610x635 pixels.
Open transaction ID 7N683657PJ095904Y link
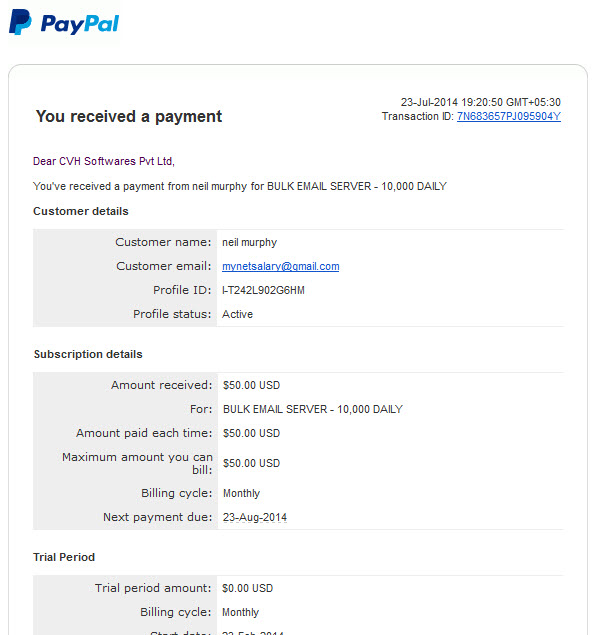click(x=509, y=117)
